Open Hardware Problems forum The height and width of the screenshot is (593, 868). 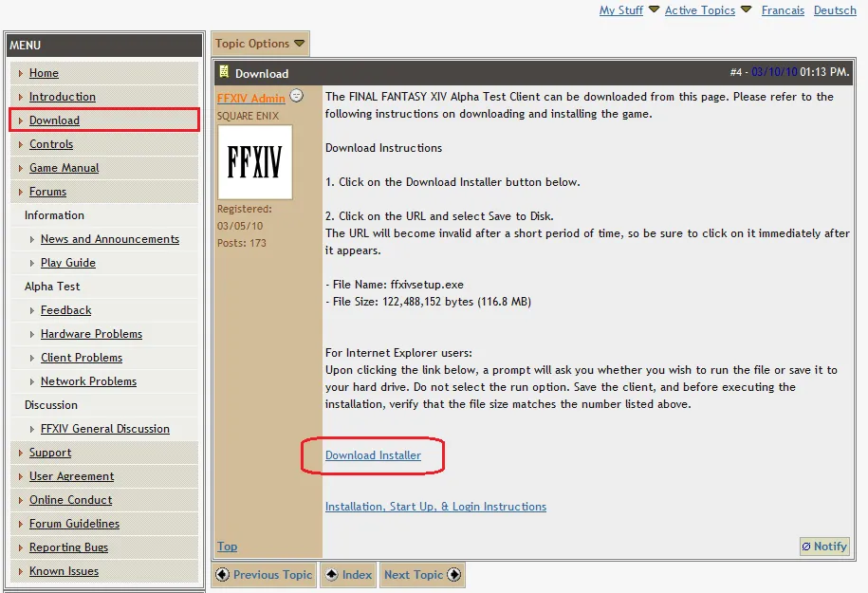point(91,334)
